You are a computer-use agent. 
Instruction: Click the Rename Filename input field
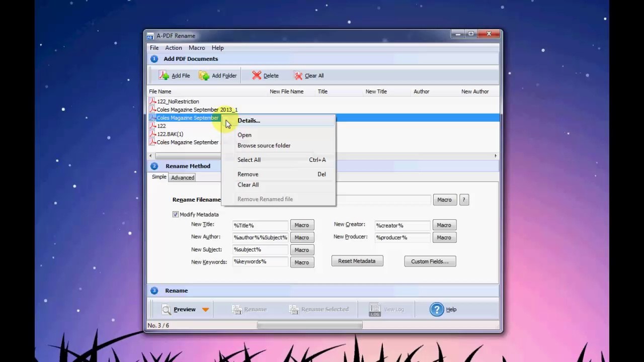(x=383, y=200)
